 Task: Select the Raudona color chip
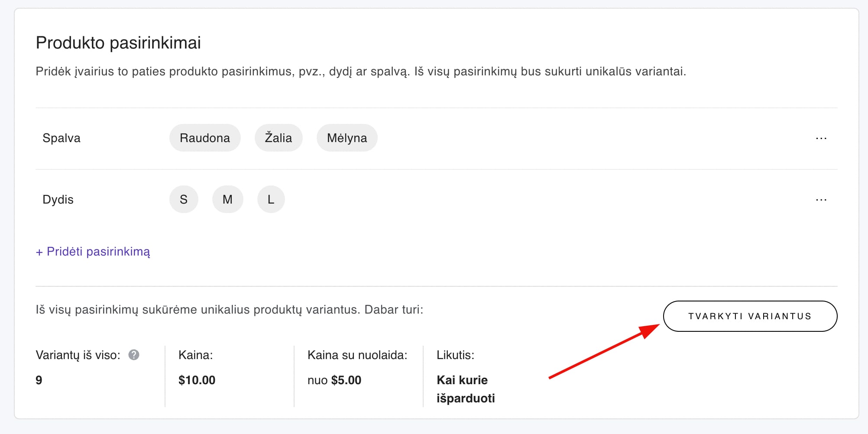pyautogui.click(x=204, y=138)
